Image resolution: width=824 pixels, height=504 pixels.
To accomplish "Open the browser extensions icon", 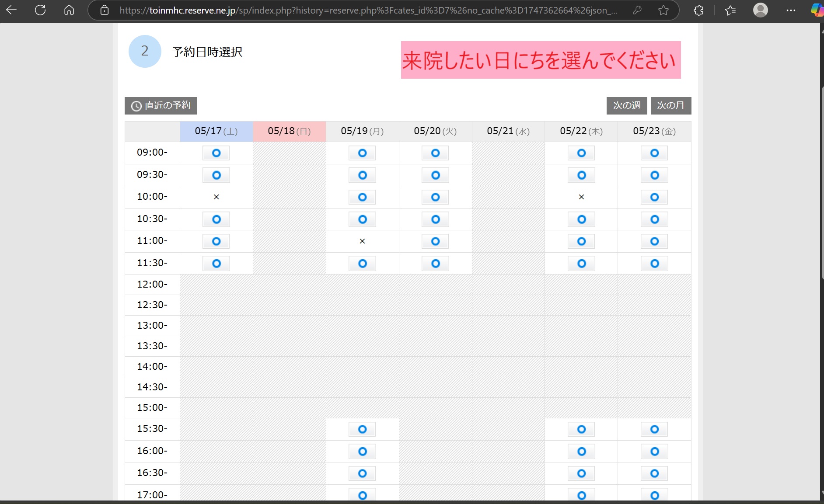I will [698, 10].
